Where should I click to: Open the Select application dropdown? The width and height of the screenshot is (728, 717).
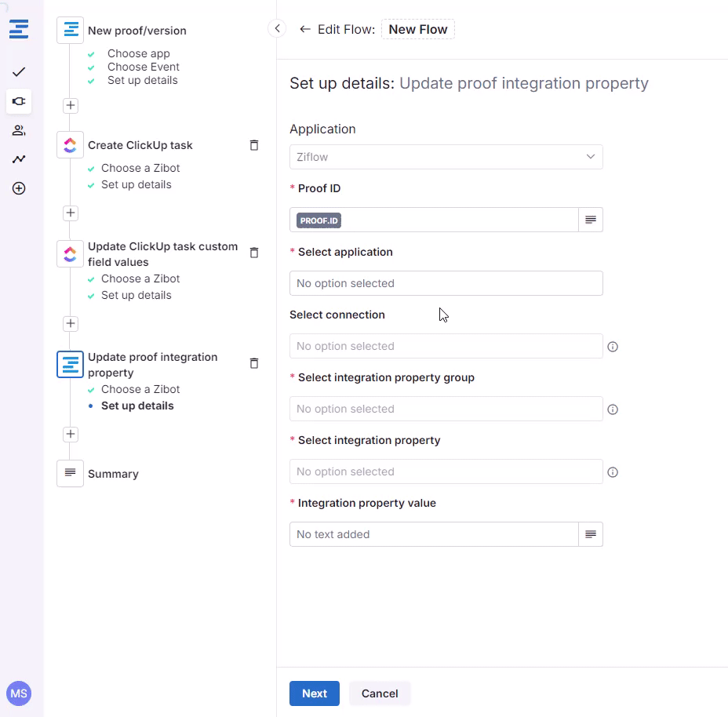(446, 283)
